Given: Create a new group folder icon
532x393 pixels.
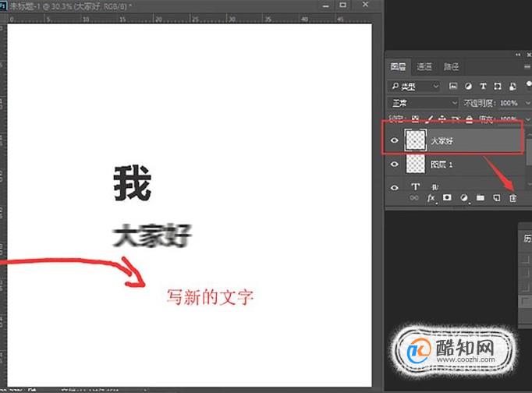Looking at the screenshot, I should [x=480, y=198].
